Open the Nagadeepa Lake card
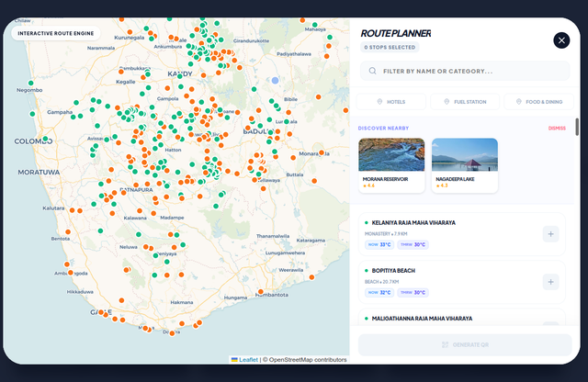Image resolution: width=588 pixels, height=382 pixels. 465,165
